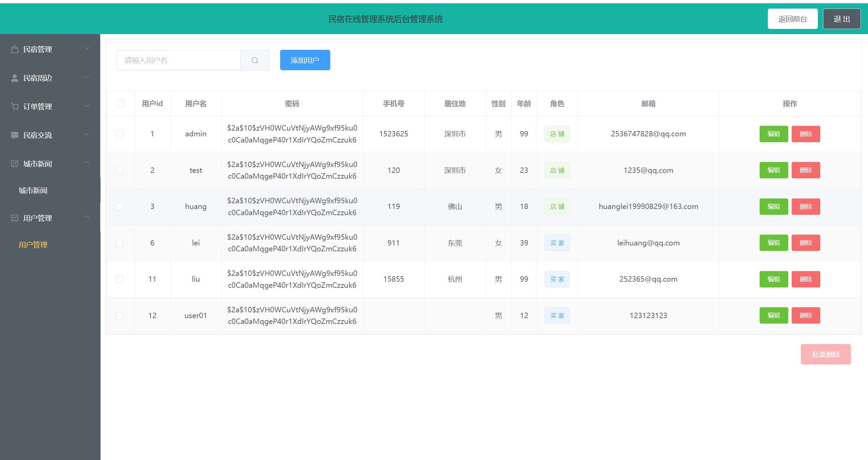Viewport: 868px width, 460px height.
Task: Click the chart icon beside 用户管理 menu
Action: pyautogui.click(x=15, y=218)
